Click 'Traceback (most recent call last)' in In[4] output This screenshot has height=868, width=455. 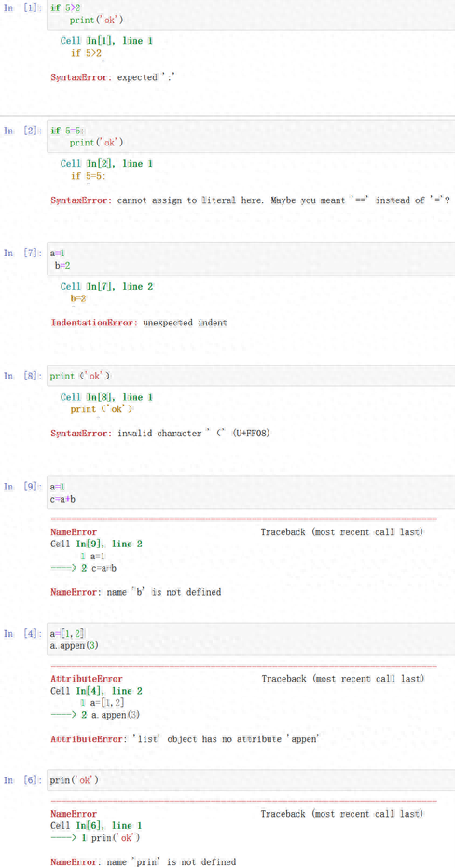point(342,679)
